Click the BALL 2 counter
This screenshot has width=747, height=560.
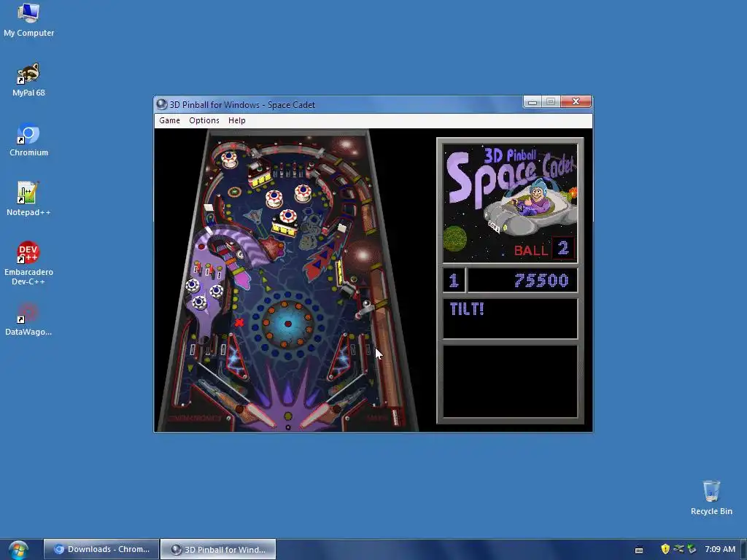(544, 249)
